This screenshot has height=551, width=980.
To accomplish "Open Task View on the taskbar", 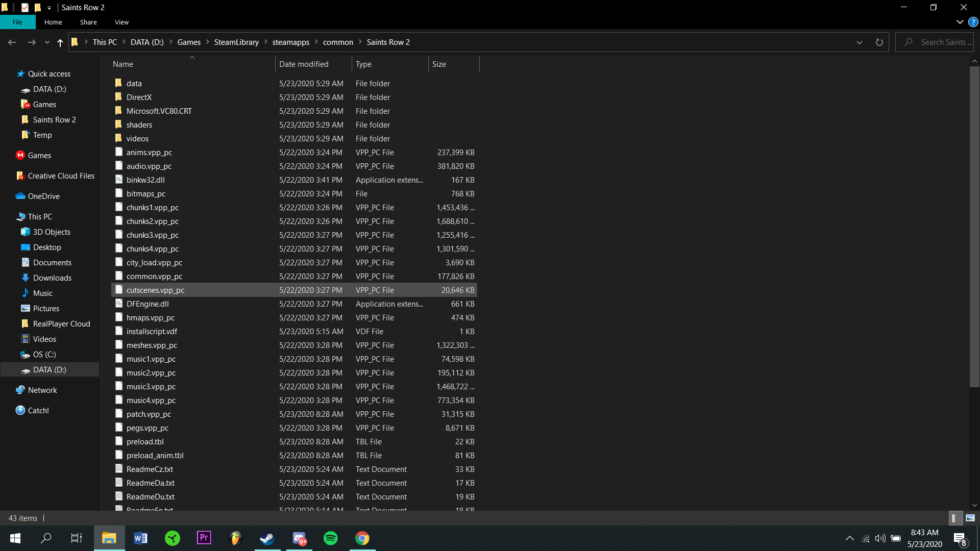I will [77, 538].
